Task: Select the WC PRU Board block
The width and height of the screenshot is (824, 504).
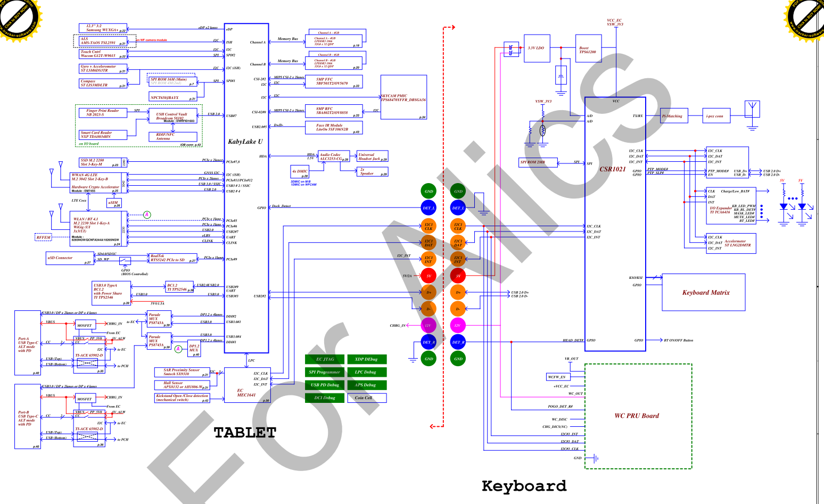Action: pyautogui.click(x=638, y=416)
